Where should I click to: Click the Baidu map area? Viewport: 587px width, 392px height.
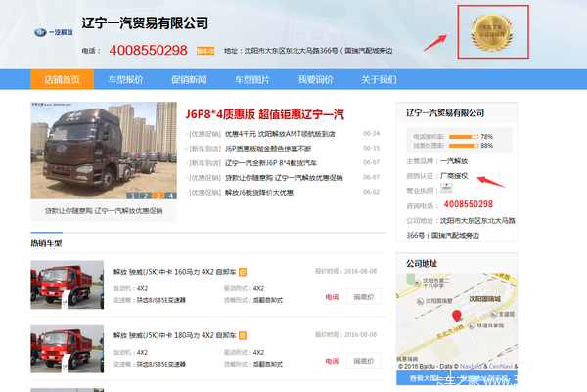point(457,322)
